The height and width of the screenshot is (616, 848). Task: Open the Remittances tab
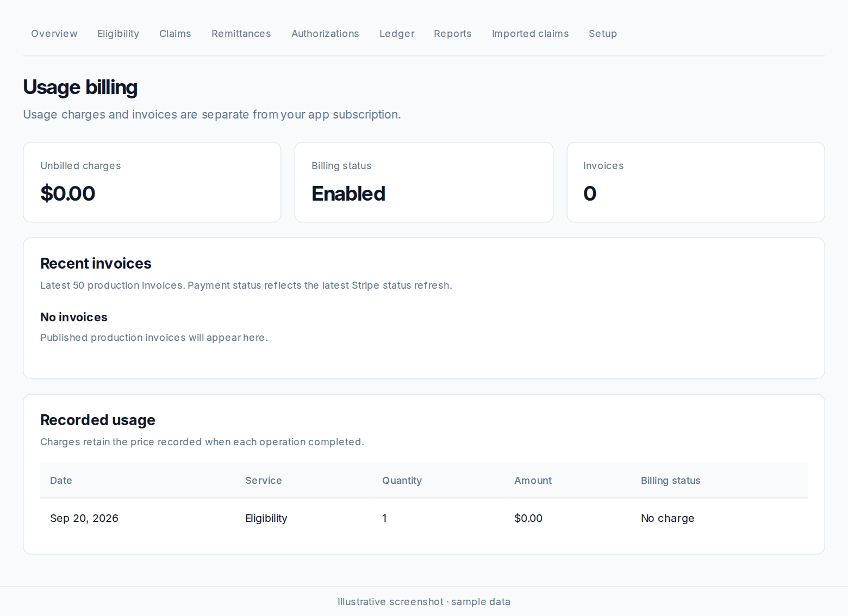click(x=241, y=34)
